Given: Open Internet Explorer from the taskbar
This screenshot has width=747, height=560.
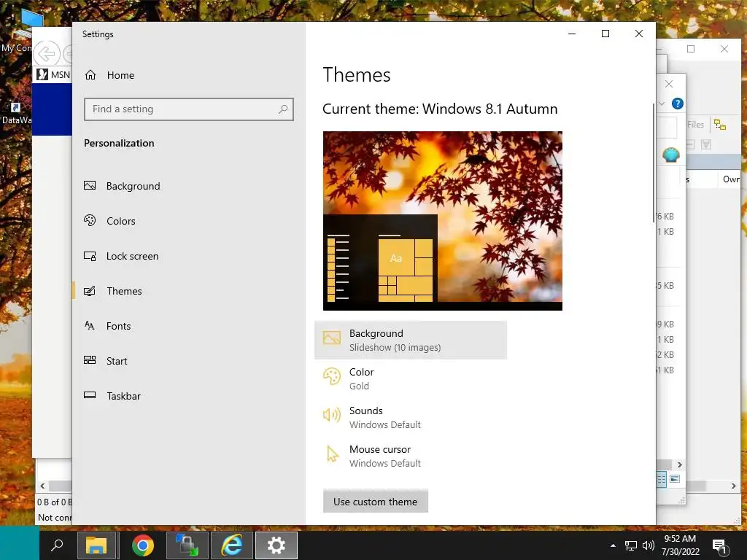Looking at the screenshot, I should click(232, 545).
